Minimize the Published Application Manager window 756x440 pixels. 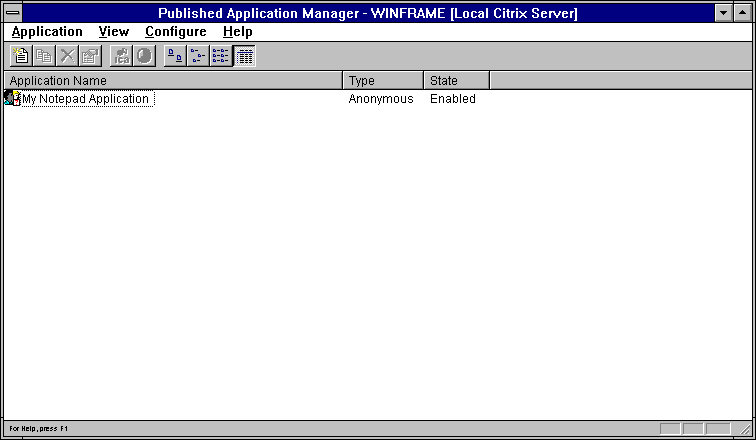(x=724, y=13)
